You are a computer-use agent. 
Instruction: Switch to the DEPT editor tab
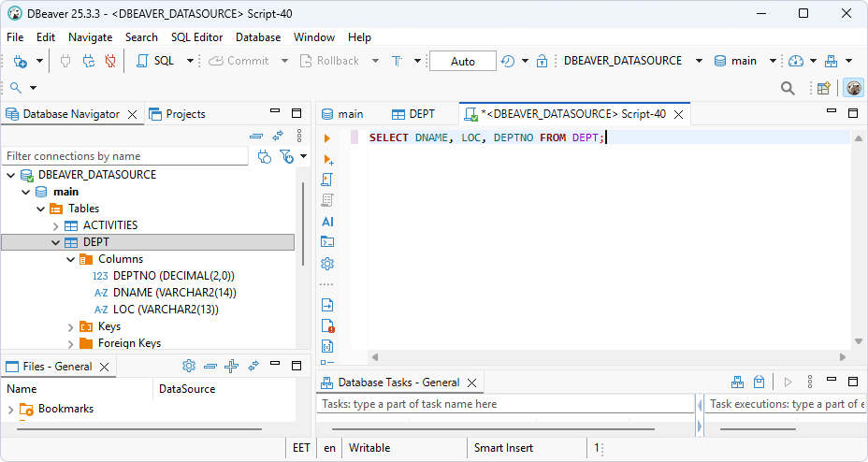(x=413, y=114)
